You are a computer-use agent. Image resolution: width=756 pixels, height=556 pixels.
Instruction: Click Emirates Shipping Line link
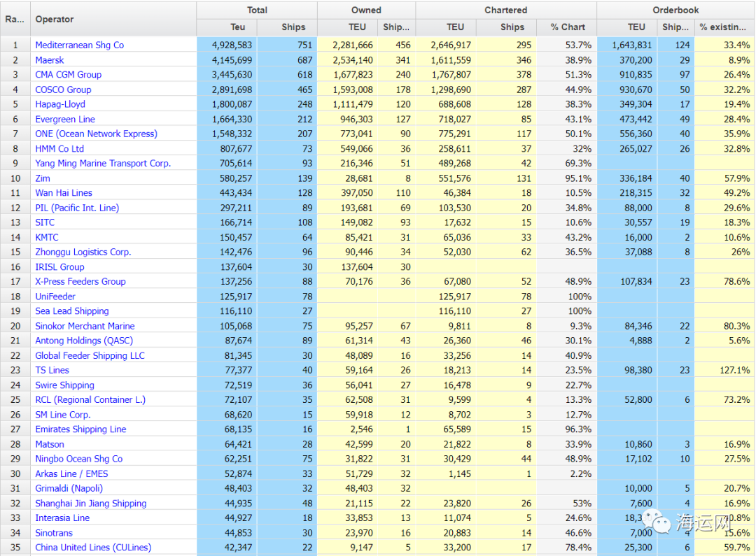click(80, 429)
